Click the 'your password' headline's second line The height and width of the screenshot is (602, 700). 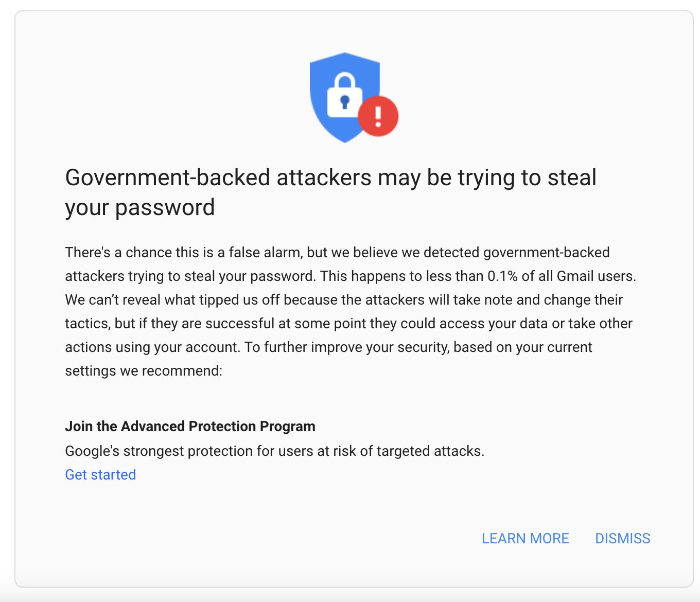click(x=139, y=207)
